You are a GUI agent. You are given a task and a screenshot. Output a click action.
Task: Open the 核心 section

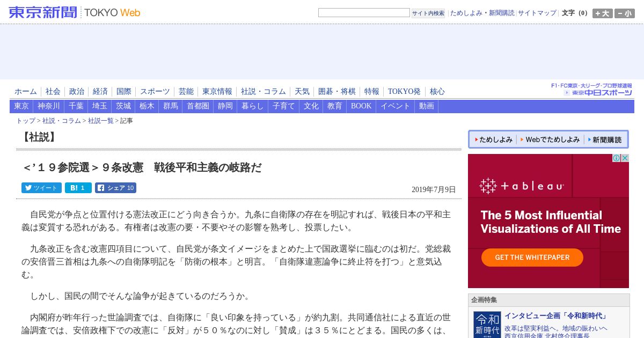click(x=437, y=92)
